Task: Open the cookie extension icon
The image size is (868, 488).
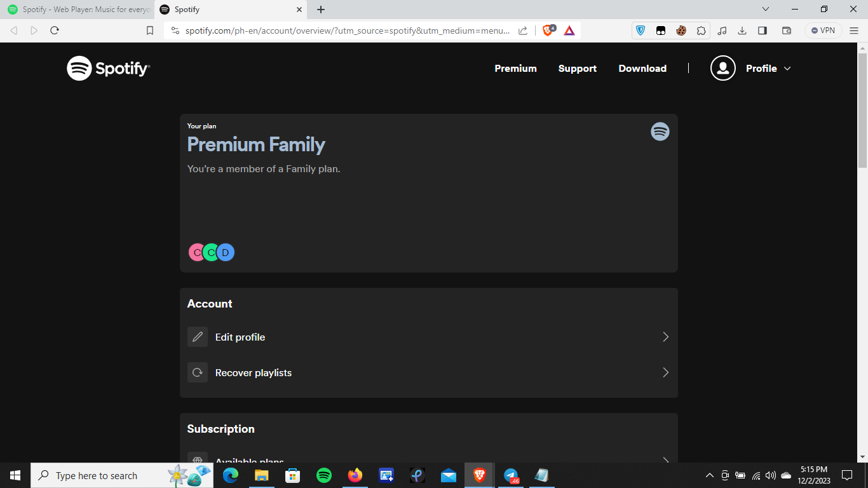Action: [681, 30]
